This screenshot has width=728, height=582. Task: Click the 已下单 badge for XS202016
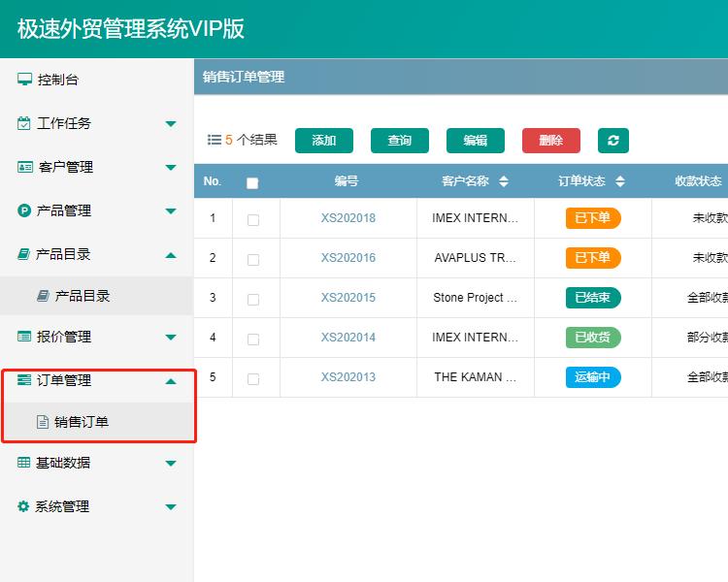pos(593,258)
